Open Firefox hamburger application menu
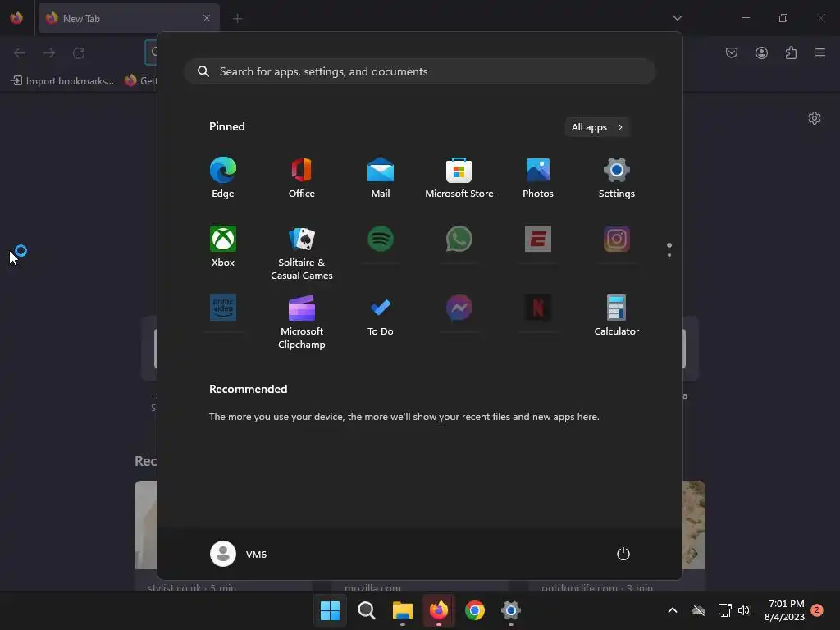Image resolution: width=840 pixels, height=630 pixels. tap(820, 52)
